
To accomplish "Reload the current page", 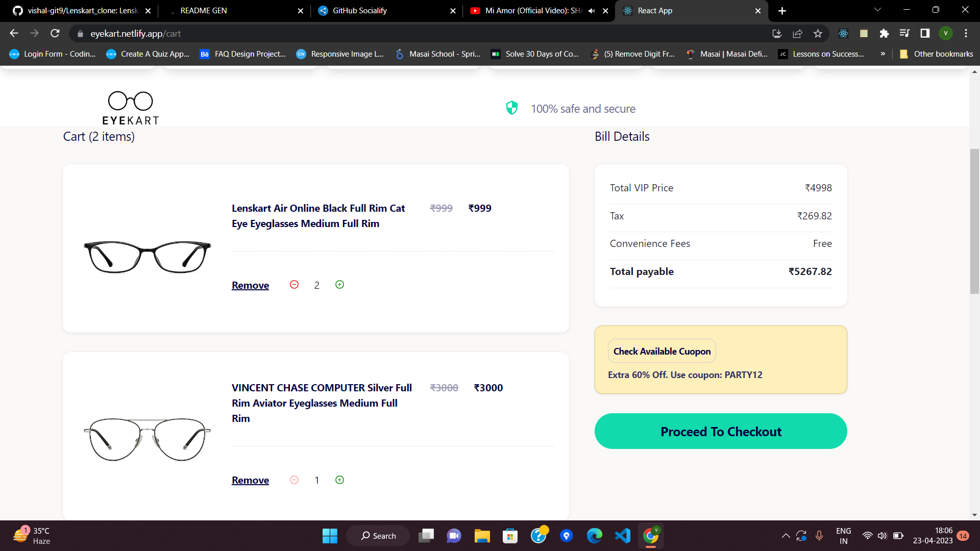I will tap(55, 34).
